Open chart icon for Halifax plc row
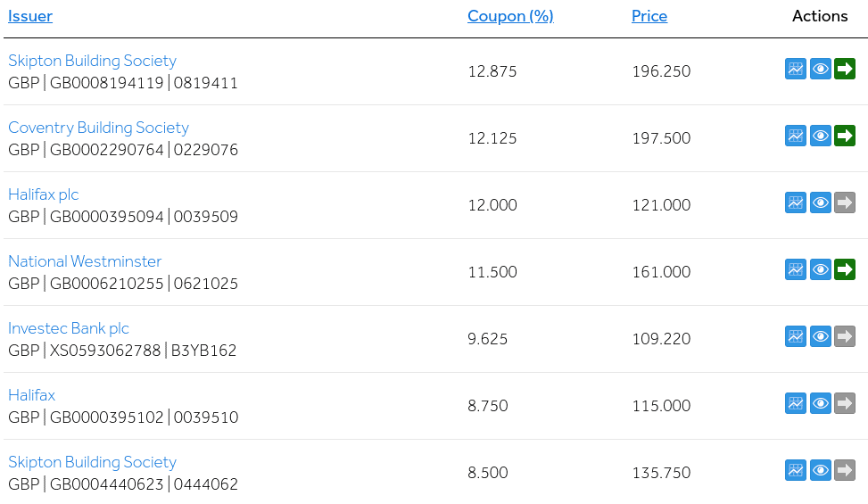868x504 pixels. pyautogui.click(x=796, y=203)
